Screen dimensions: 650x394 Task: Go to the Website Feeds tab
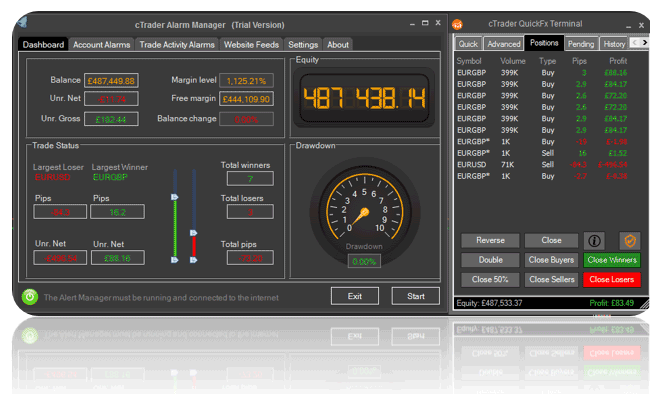pyautogui.click(x=251, y=45)
